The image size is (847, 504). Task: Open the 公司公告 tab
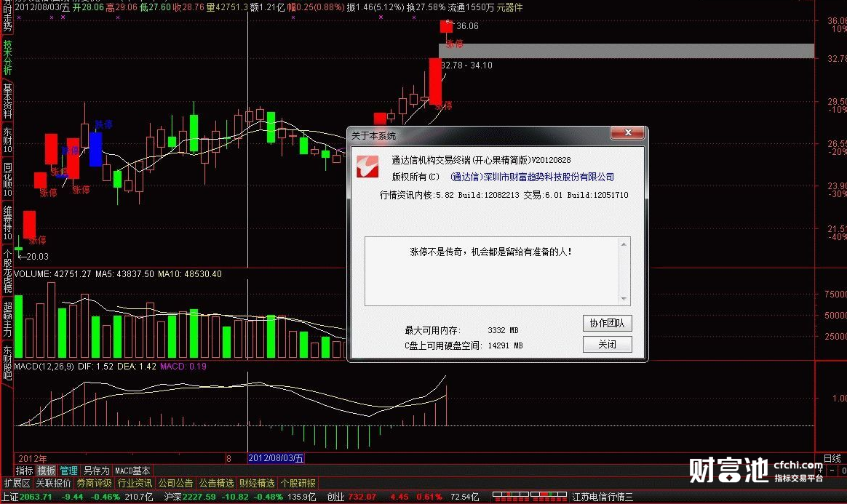point(175,484)
